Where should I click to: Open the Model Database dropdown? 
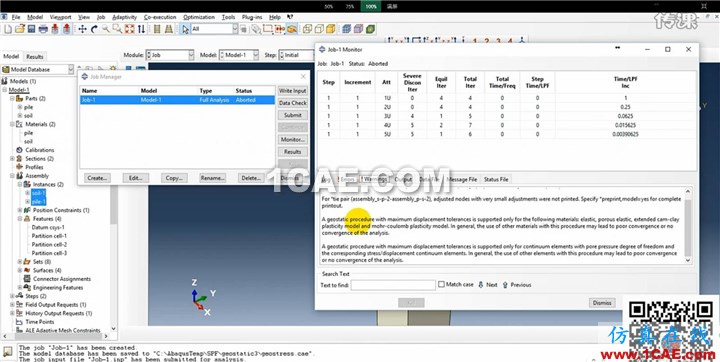(37, 69)
